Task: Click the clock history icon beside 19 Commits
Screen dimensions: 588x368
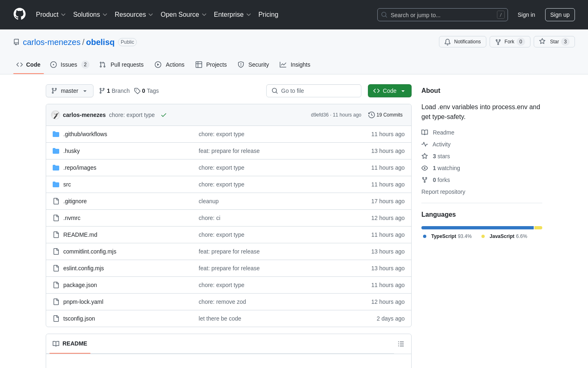Action: pyautogui.click(x=372, y=115)
